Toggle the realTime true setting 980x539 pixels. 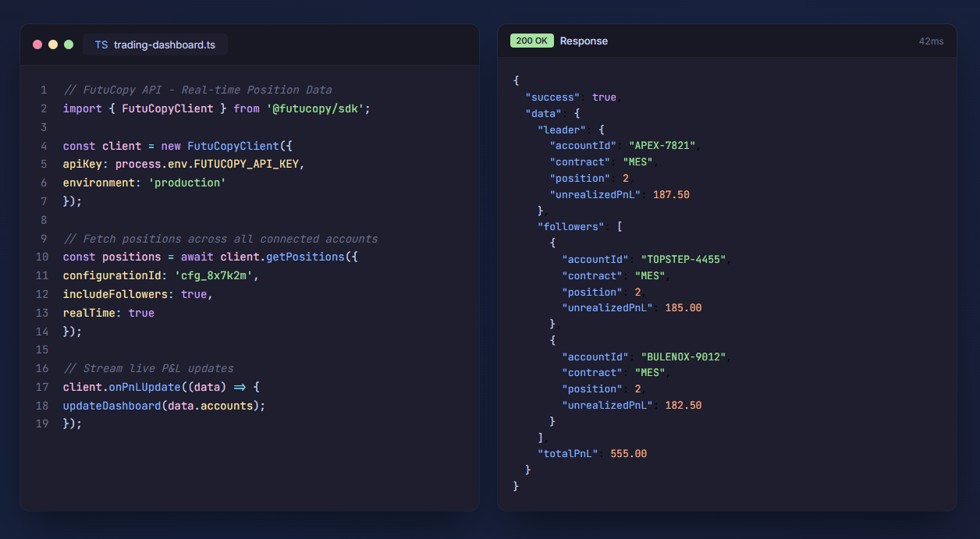pyautogui.click(x=142, y=312)
